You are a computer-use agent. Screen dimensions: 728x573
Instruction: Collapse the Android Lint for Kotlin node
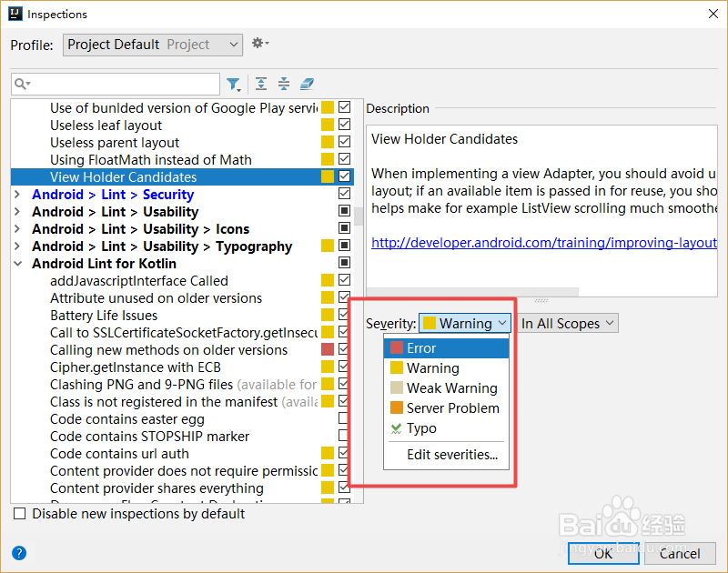click(17, 264)
